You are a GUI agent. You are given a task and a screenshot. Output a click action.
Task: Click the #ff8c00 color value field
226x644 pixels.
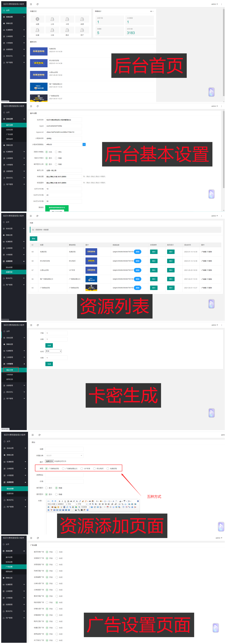coord(63,145)
